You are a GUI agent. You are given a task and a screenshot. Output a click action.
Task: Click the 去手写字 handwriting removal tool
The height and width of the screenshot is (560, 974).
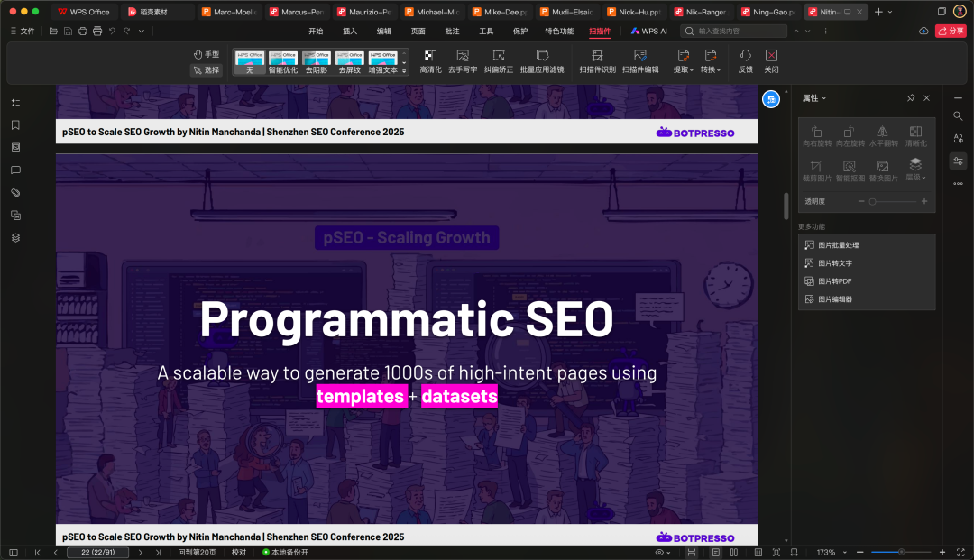[x=462, y=61]
